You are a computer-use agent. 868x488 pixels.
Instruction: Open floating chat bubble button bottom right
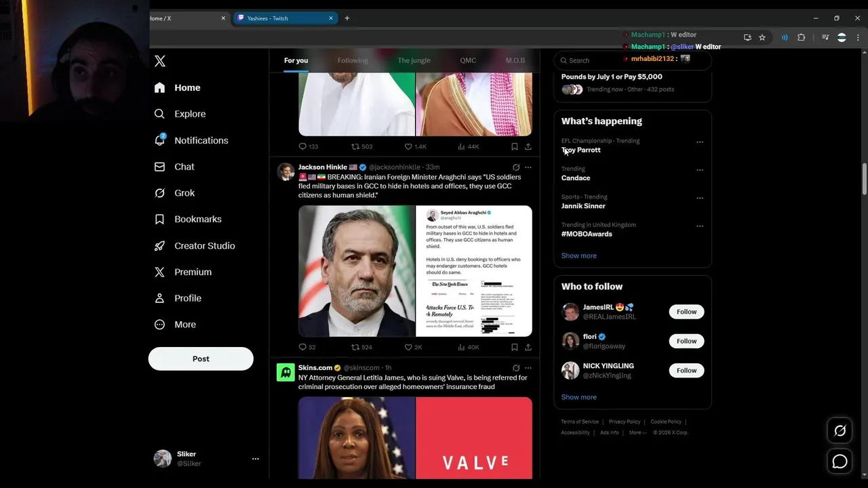click(x=840, y=462)
